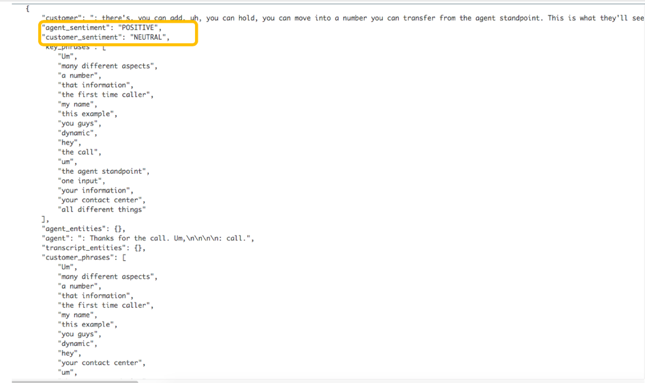Viewport: 645px width, 383px height.
Task: Click "many different aspects" under customer_phrases
Action: click(x=108, y=276)
